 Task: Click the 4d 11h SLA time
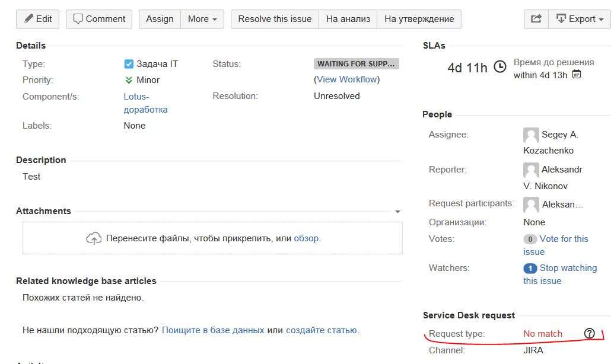pyautogui.click(x=467, y=68)
